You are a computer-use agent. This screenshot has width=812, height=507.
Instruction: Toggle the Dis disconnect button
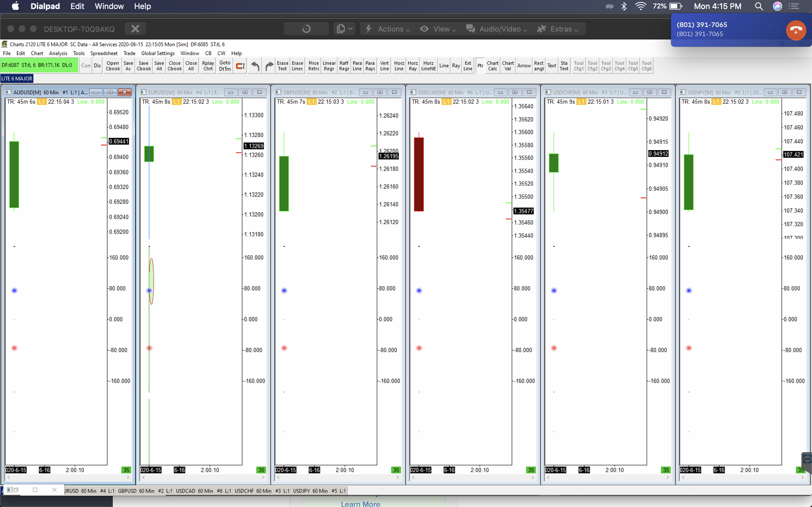(97, 66)
